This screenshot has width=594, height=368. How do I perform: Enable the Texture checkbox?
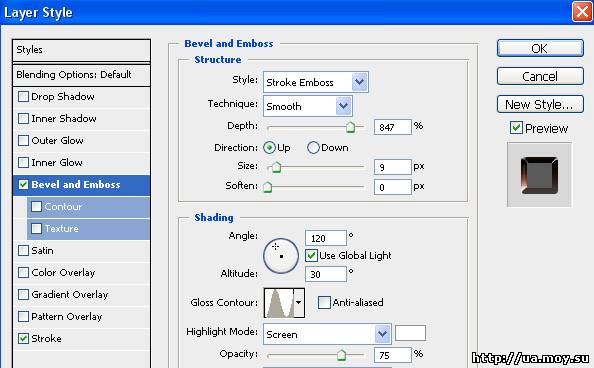(36, 229)
